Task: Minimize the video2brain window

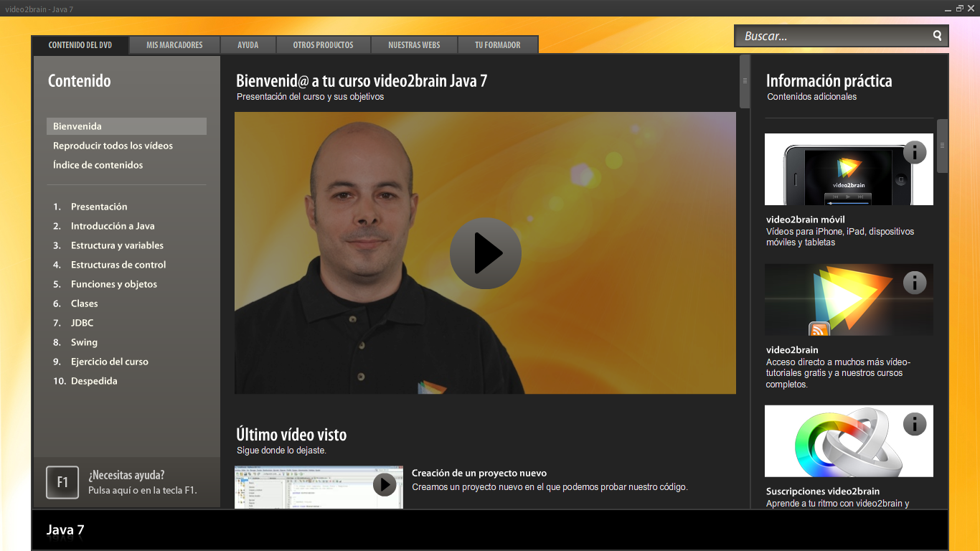Action: [947, 8]
